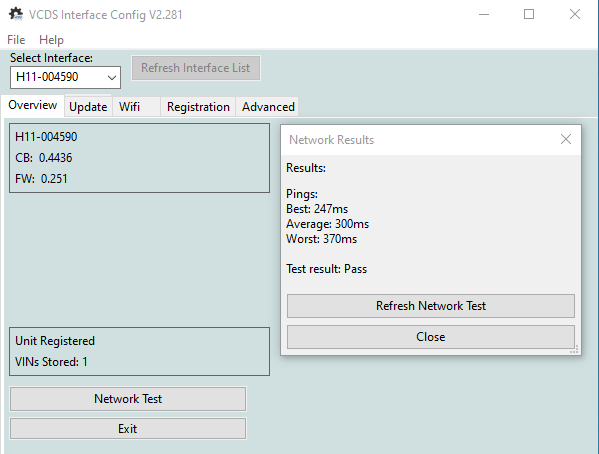Image resolution: width=599 pixels, height=454 pixels.
Task: Click the Test result: Pass text
Action: pyautogui.click(x=327, y=269)
